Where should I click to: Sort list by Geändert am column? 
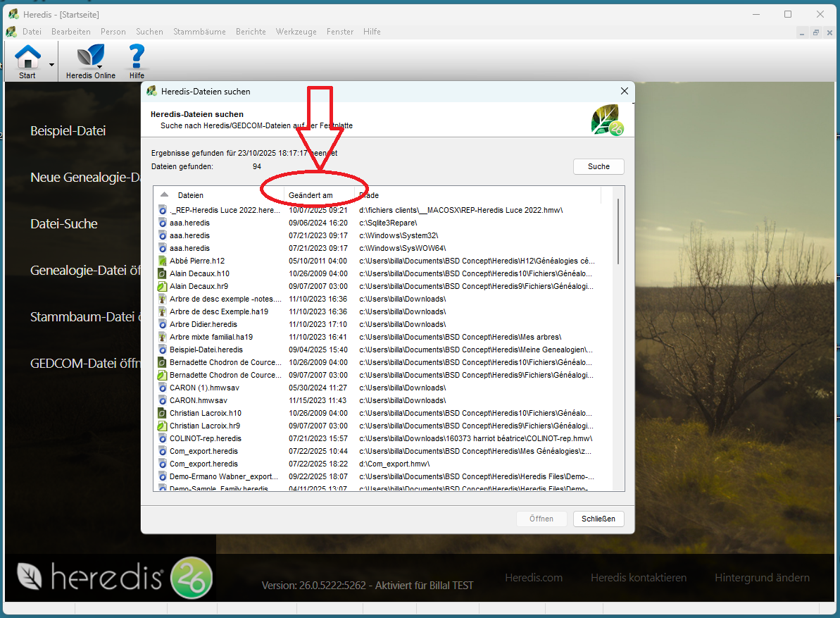point(311,195)
